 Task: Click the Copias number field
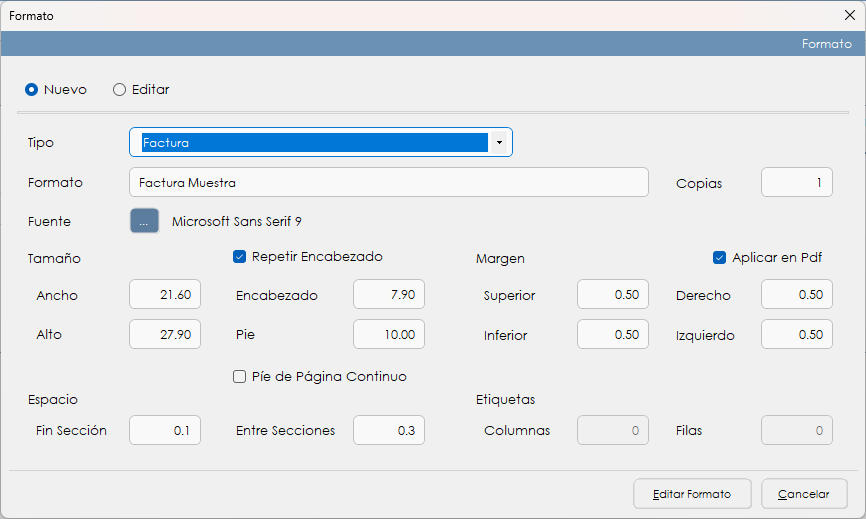[796, 183]
